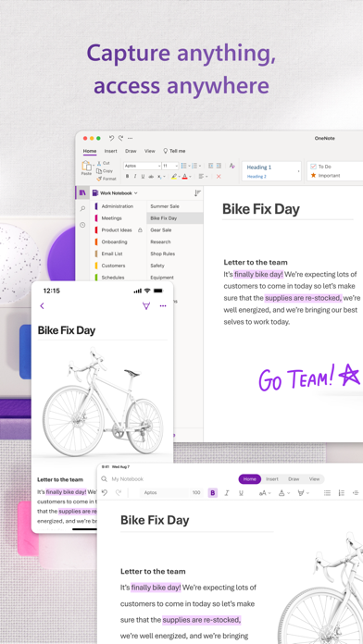Click the search magnifier icon in the sidebar

point(82,208)
